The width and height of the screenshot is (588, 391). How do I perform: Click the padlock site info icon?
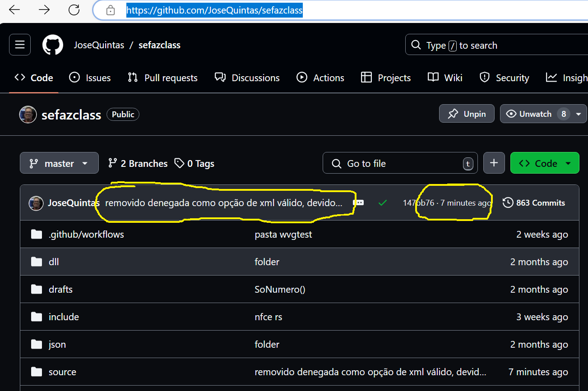111,10
